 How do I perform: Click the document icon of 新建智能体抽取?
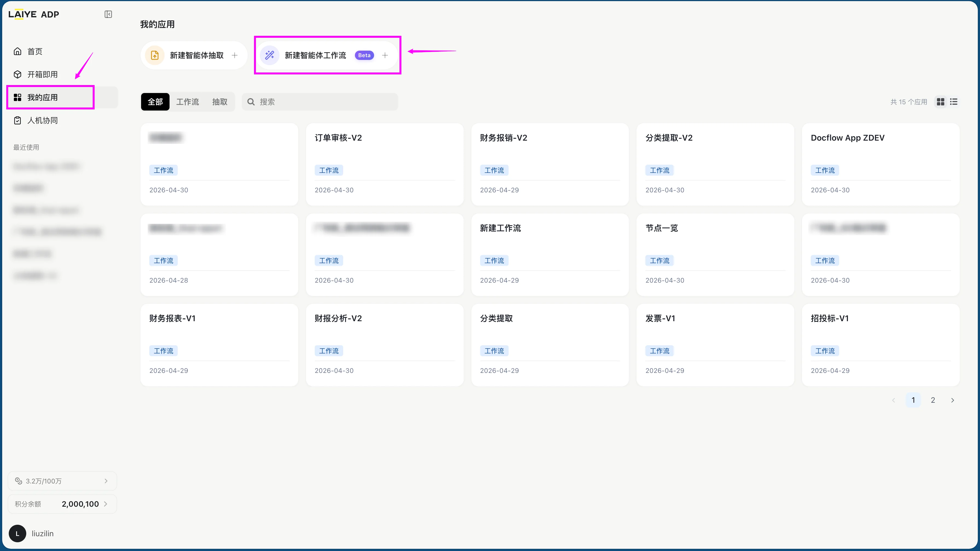click(x=155, y=56)
